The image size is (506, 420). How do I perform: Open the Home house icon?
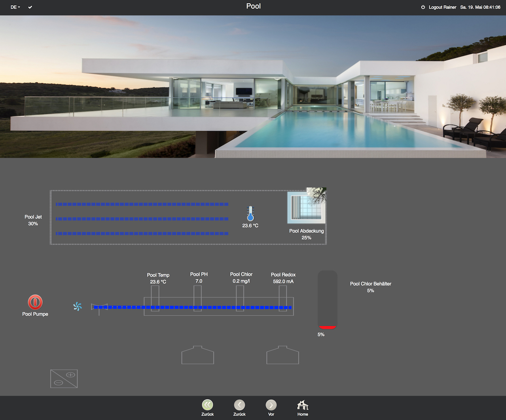303,405
